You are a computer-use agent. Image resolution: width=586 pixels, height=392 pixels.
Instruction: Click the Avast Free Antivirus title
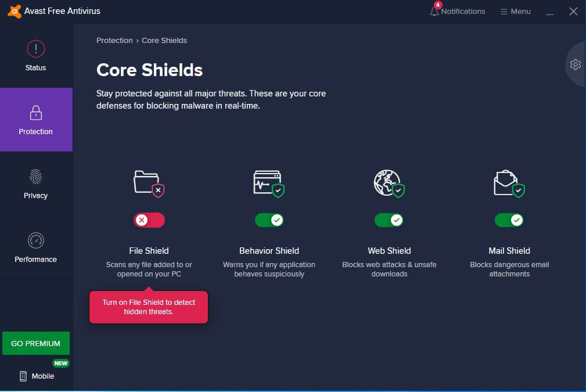[62, 11]
